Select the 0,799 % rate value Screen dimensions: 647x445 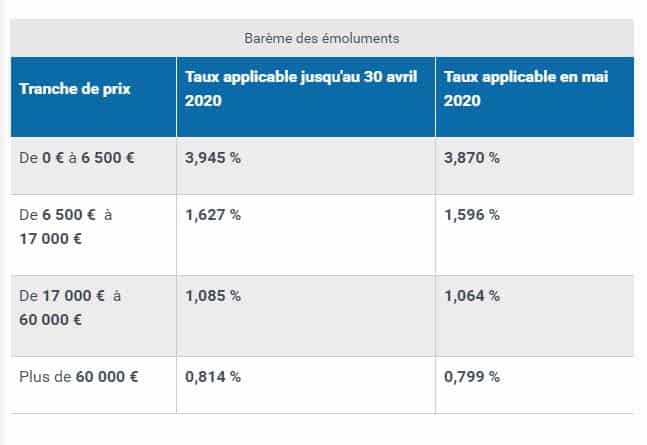pyautogui.click(x=471, y=377)
